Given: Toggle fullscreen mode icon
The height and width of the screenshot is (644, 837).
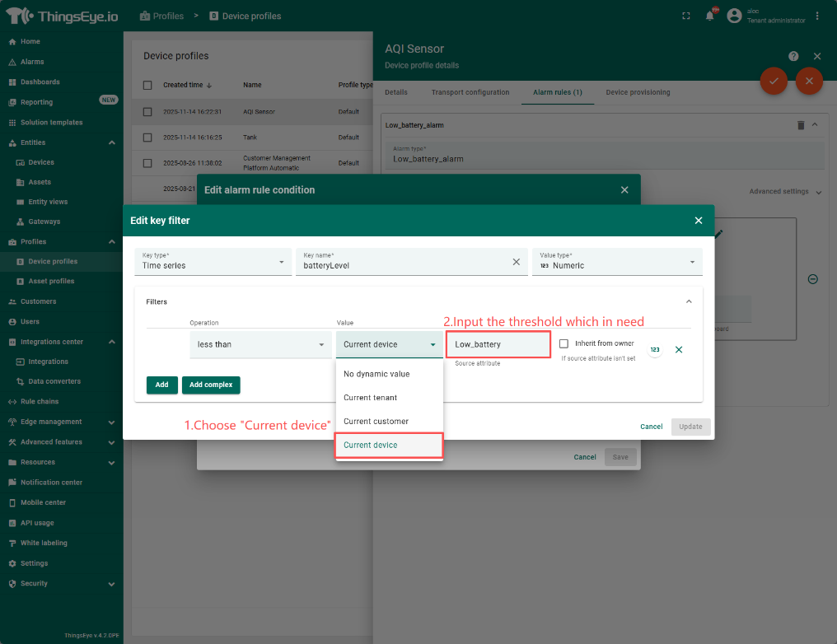Looking at the screenshot, I should [x=686, y=16].
